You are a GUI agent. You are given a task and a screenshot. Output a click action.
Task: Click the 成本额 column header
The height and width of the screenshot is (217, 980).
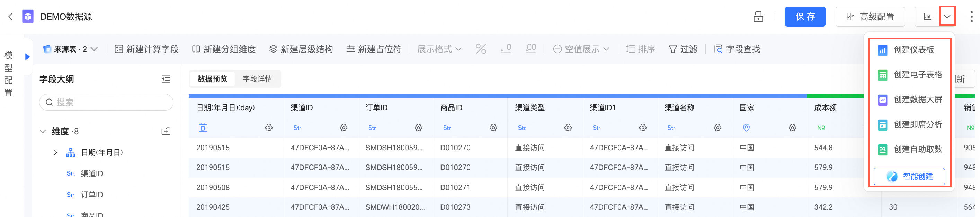(825, 108)
